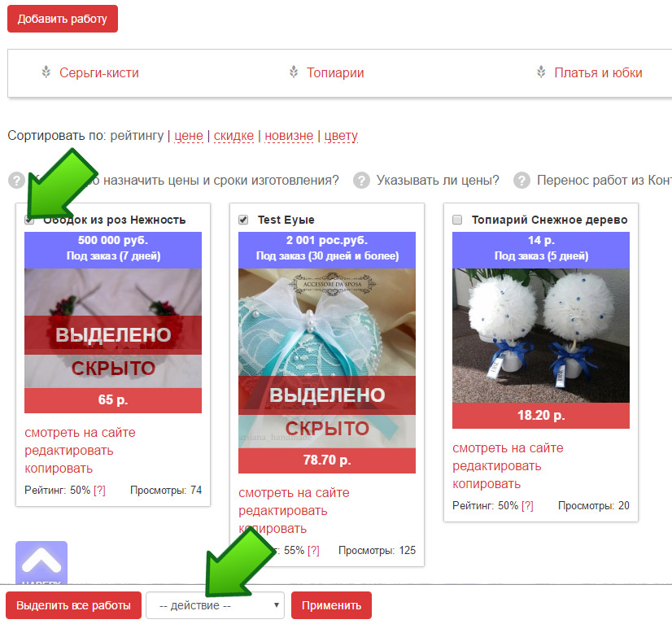Click the Просмотры: 20 text
Screen dimensions: 672x624
point(594,506)
